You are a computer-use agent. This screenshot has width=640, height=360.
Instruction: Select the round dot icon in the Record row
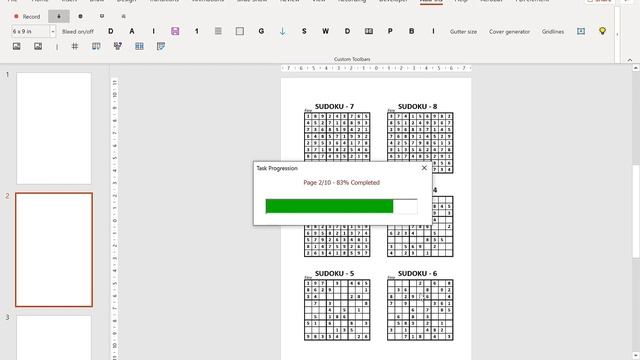click(80, 16)
